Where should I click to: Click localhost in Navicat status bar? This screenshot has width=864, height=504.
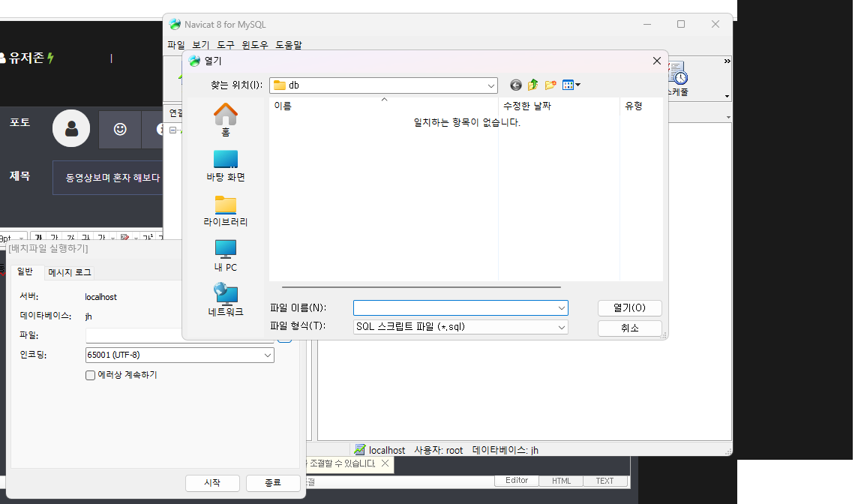click(387, 451)
